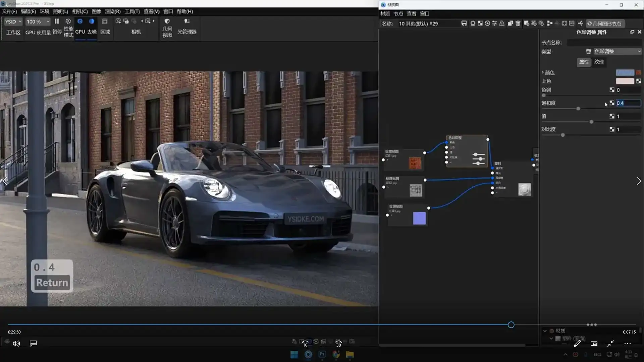Open the 光管理器 light manager

(187, 21)
